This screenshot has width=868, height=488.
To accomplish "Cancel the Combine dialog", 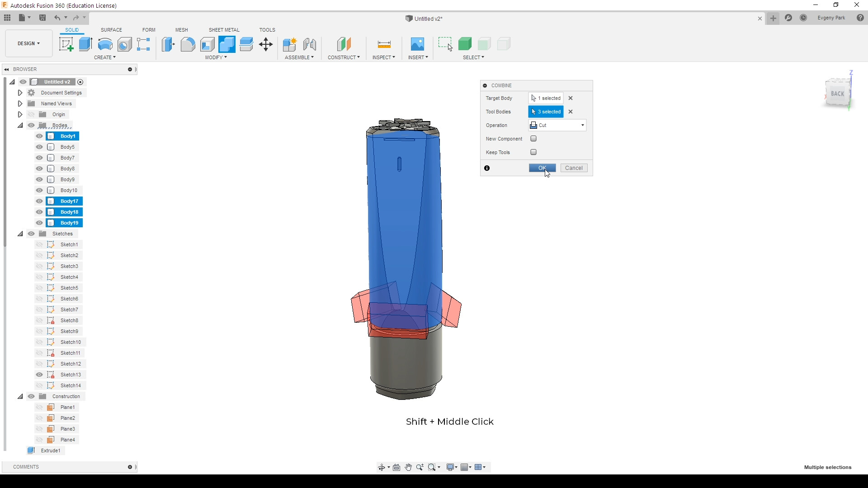I will point(574,168).
